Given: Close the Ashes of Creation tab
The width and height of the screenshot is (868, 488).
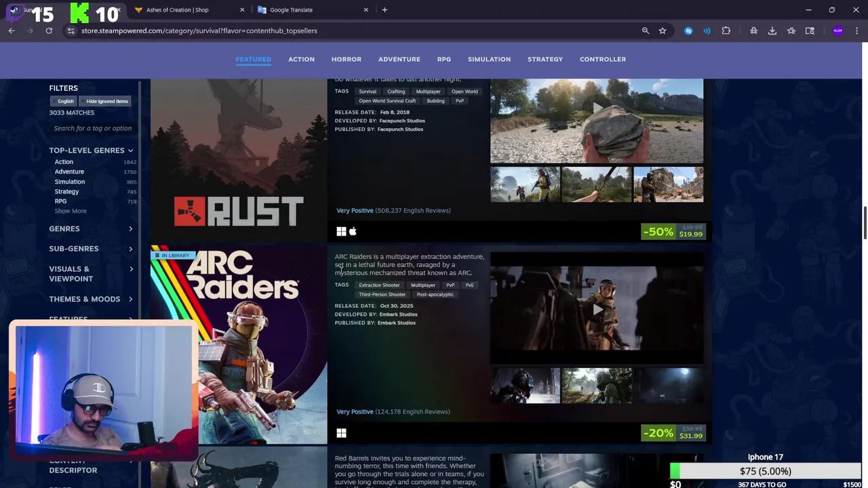Looking at the screenshot, I should click(242, 9).
